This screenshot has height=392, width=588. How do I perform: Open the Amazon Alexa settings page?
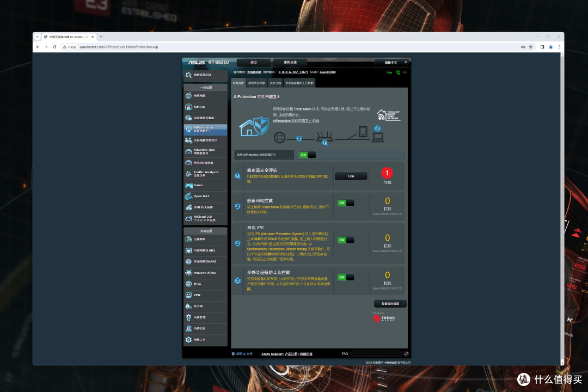205,273
